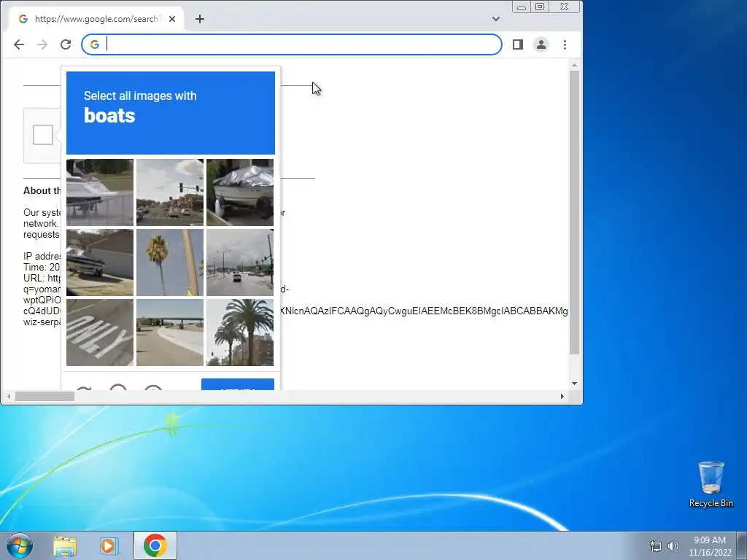Screen dimensions: 747x560
Task: Select the tile with a single tall palm and pole
Action: click(x=170, y=262)
